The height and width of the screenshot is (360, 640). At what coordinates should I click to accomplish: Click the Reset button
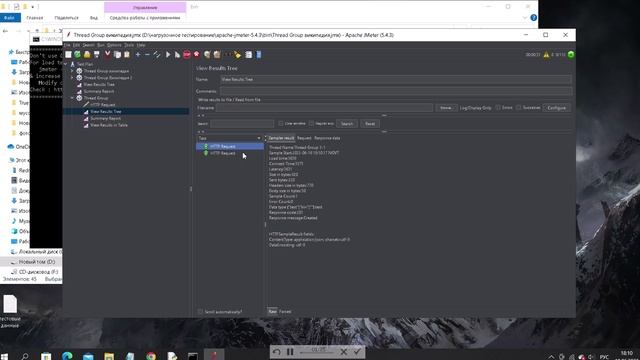(x=370, y=124)
